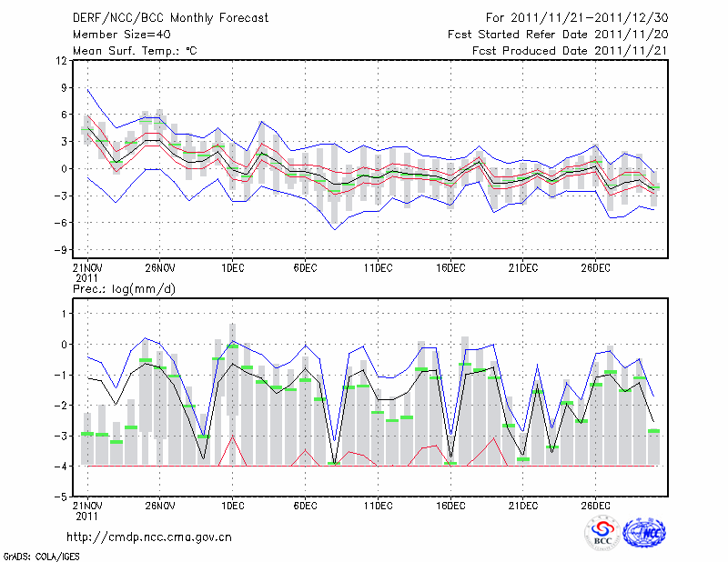Viewport: 728px width, 562px height.
Task: Select 21DEC on the precipitation chart axis
Action: click(x=522, y=507)
